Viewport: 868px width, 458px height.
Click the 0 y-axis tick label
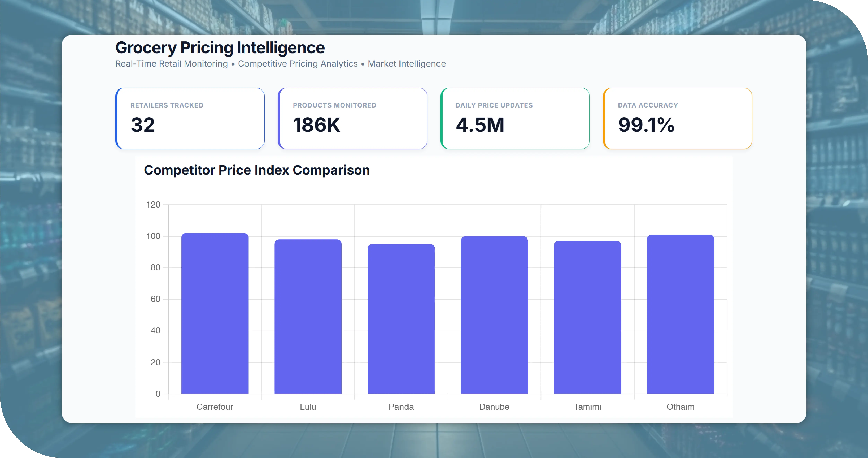158,394
